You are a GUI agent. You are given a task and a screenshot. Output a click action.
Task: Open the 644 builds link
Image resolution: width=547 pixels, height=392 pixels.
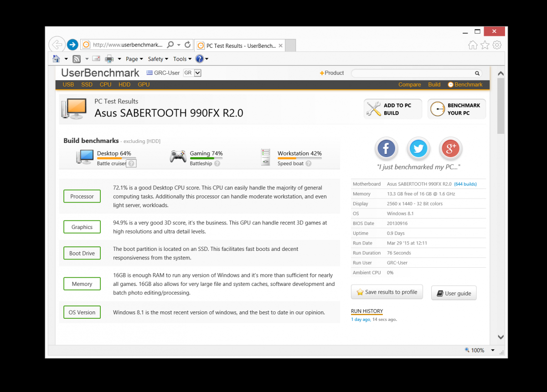(x=465, y=184)
